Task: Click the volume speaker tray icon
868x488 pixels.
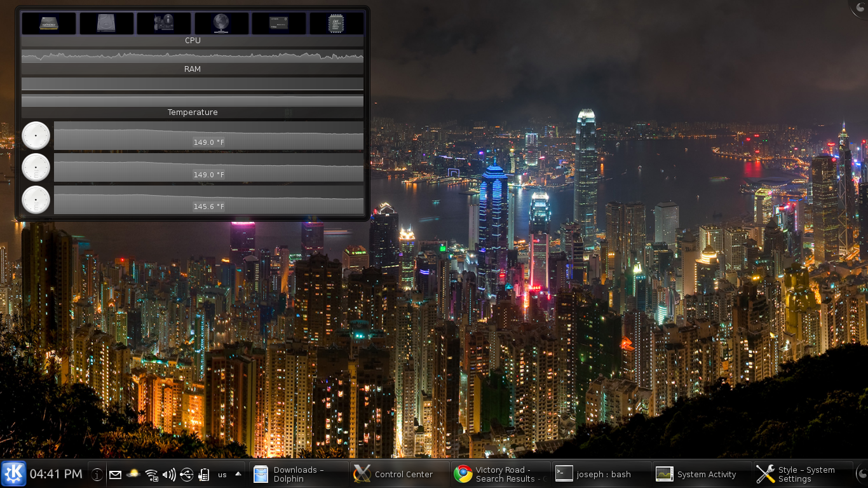Action: coord(169,475)
